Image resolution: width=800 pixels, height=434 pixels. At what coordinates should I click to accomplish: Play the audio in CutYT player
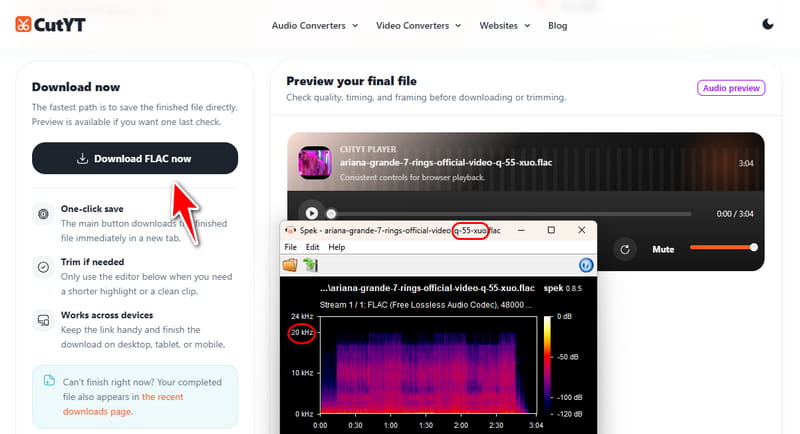[x=312, y=213]
